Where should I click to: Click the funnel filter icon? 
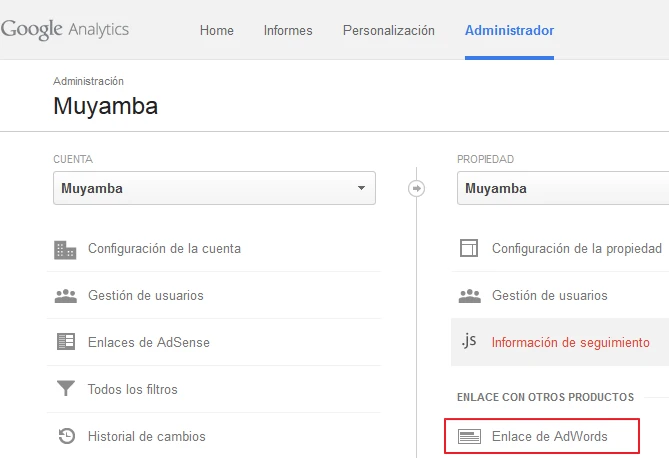66,388
